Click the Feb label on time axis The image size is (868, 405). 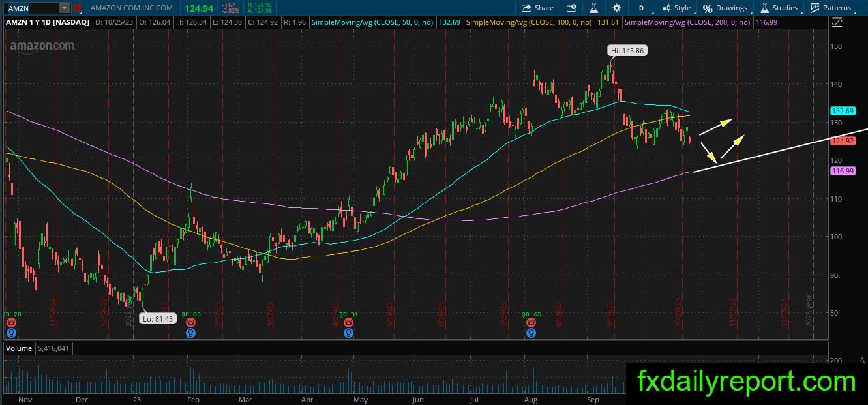192,399
